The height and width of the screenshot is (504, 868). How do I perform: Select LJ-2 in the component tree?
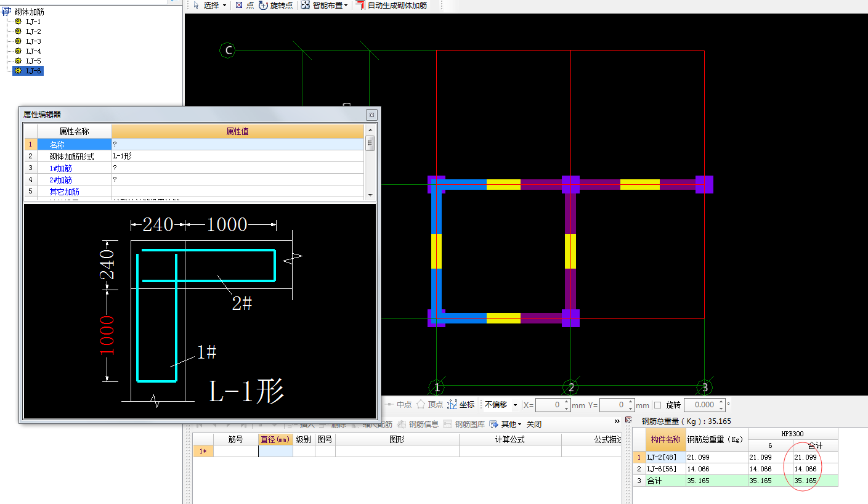33,31
